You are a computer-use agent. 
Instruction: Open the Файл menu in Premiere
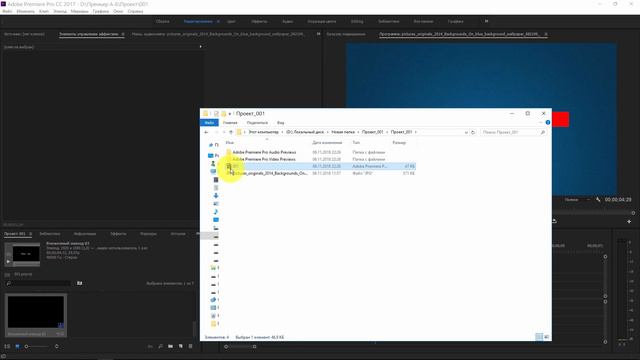tap(7, 11)
